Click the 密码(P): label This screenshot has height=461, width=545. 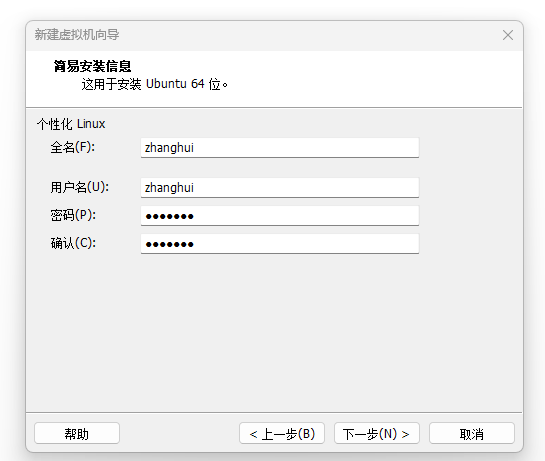click(x=73, y=215)
